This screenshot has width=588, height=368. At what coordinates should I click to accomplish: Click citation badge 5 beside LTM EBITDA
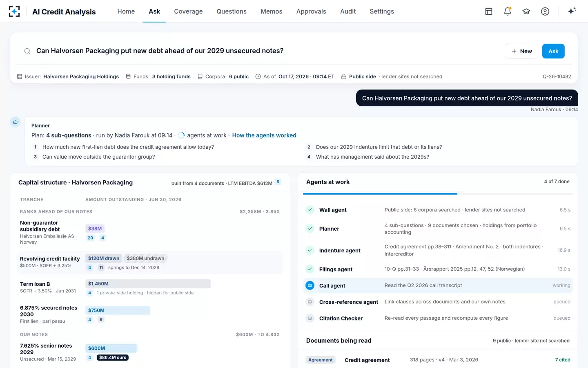278,182
